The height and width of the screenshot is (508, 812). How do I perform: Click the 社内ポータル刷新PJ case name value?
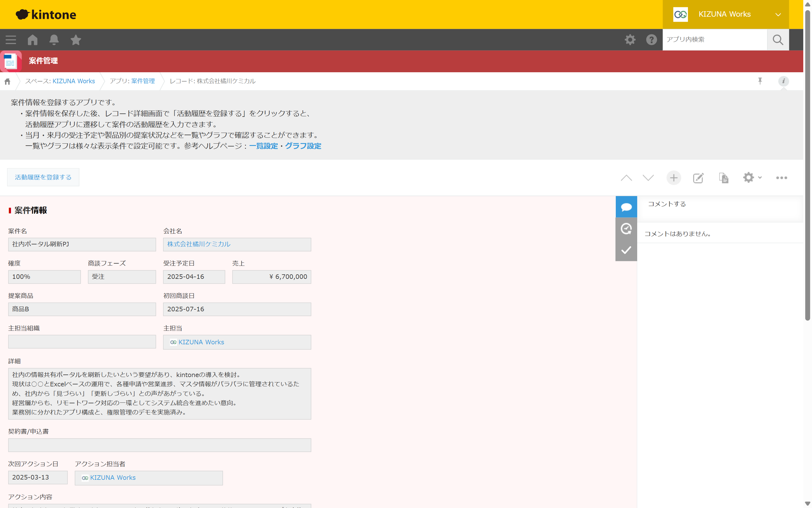pos(82,244)
